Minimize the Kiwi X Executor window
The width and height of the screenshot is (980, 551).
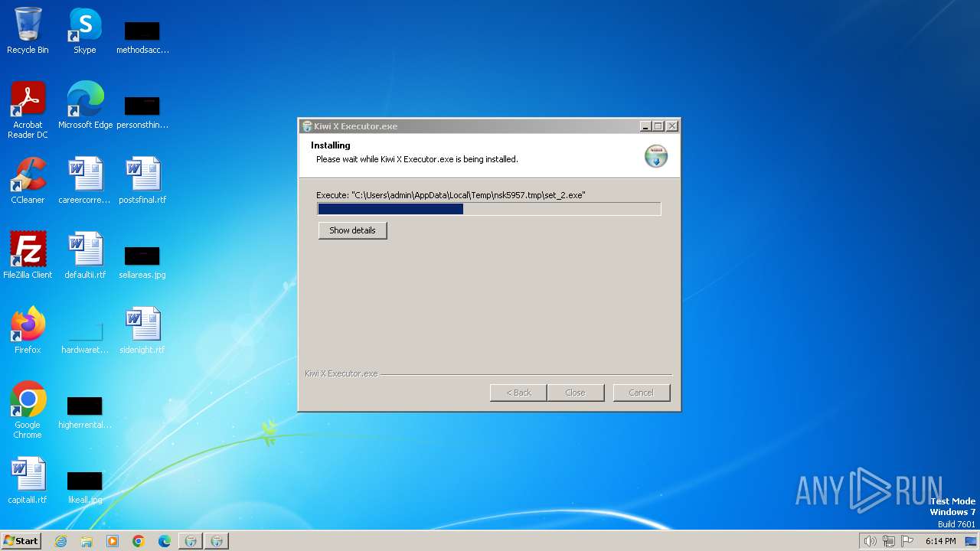(645, 126)
